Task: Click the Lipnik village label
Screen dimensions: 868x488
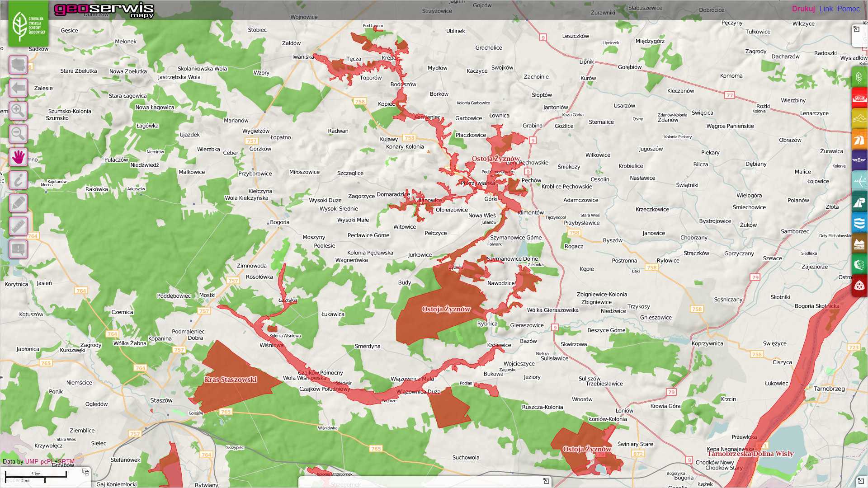Action: pos(587,62)
